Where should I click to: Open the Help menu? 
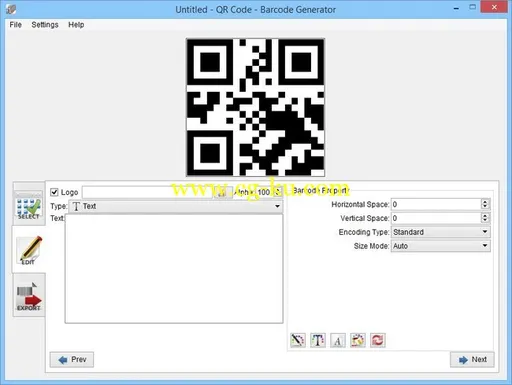(76, 25)
